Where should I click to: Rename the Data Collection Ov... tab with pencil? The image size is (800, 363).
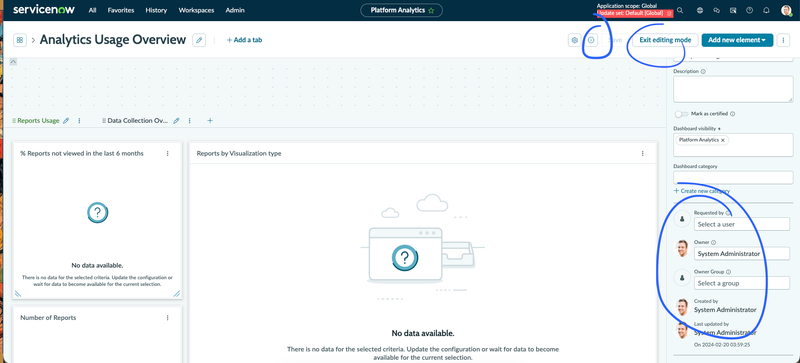click(x=176, y=120)
